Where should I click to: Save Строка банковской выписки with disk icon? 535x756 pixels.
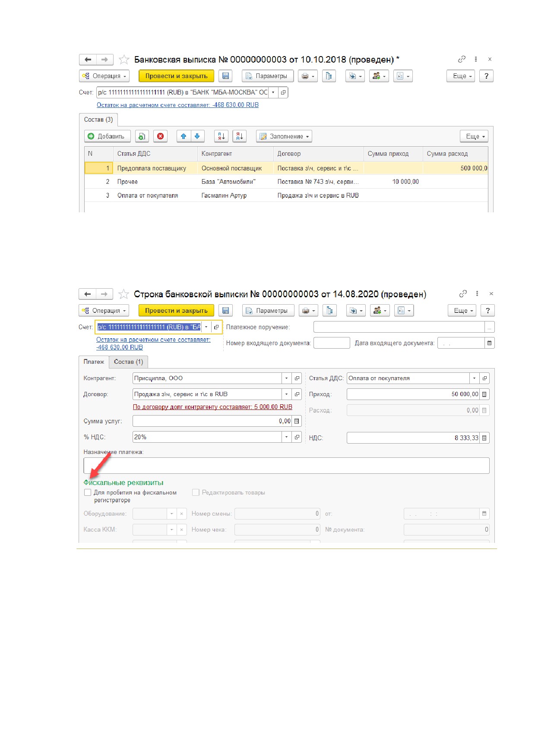(225, 310)
